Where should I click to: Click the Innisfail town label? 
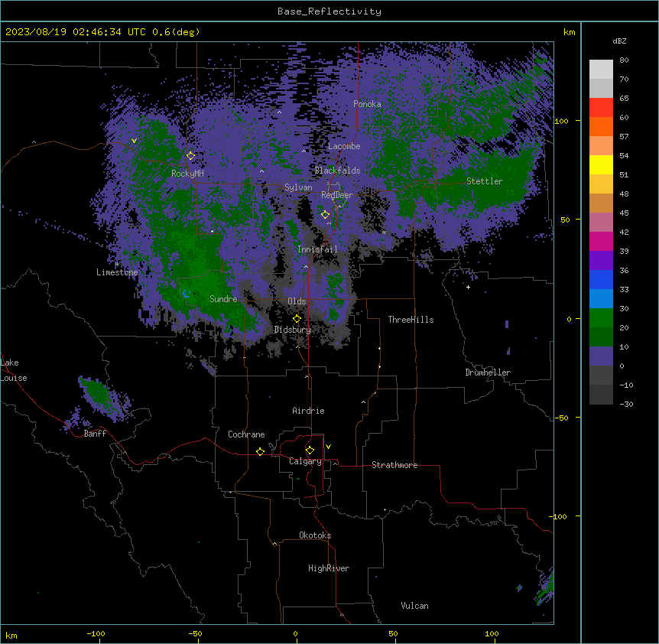[317, 249]
